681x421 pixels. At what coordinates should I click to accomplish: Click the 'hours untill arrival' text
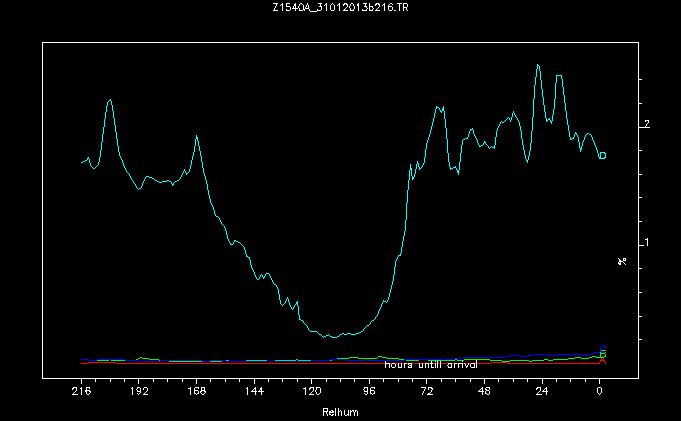431,365
